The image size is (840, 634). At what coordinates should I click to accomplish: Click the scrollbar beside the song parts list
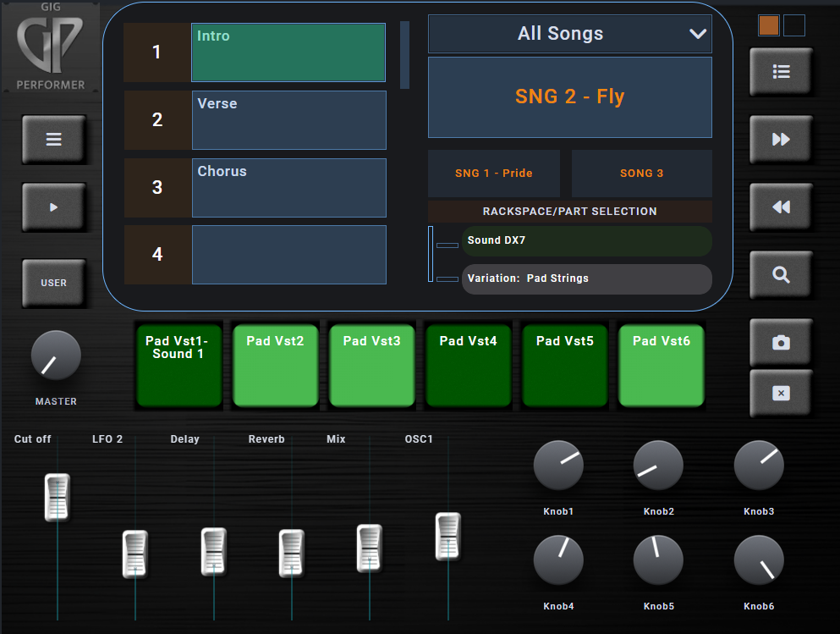pos(405,55)
